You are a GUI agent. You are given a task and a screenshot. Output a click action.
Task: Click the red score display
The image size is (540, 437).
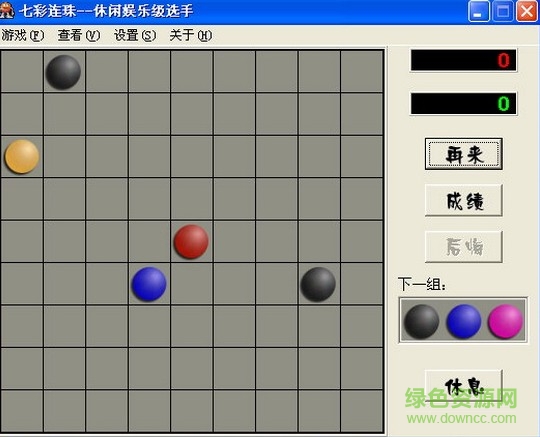click(464, 60)
